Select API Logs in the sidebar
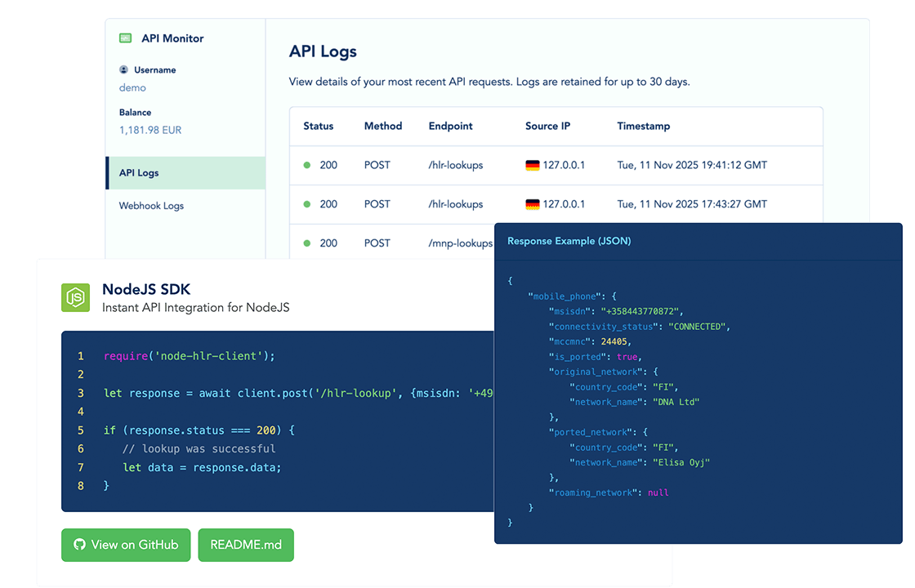The width and height of the screenshot is (915, 588). 138,172
